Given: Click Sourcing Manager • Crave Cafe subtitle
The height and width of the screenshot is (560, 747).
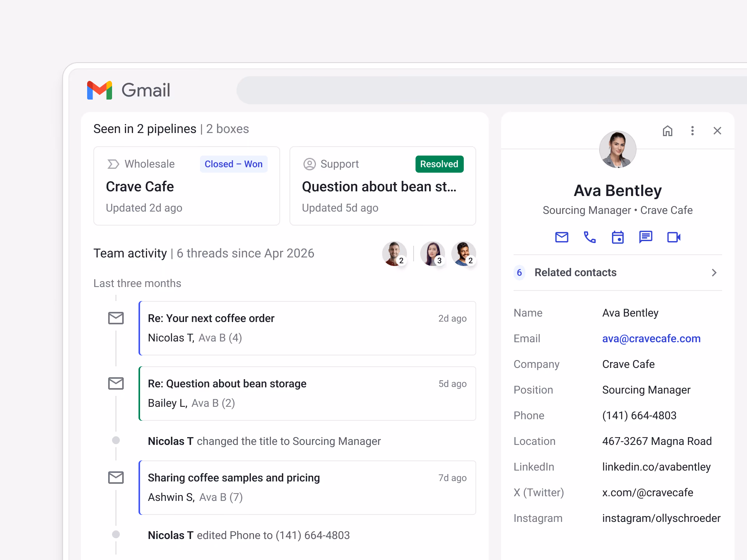Looking at the screenshot, I should [618, 210].
